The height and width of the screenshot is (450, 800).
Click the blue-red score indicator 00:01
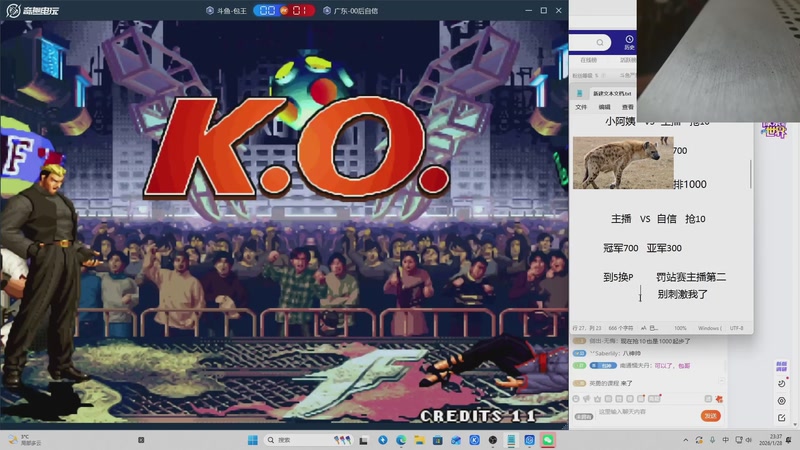click(x=284, y=10)
